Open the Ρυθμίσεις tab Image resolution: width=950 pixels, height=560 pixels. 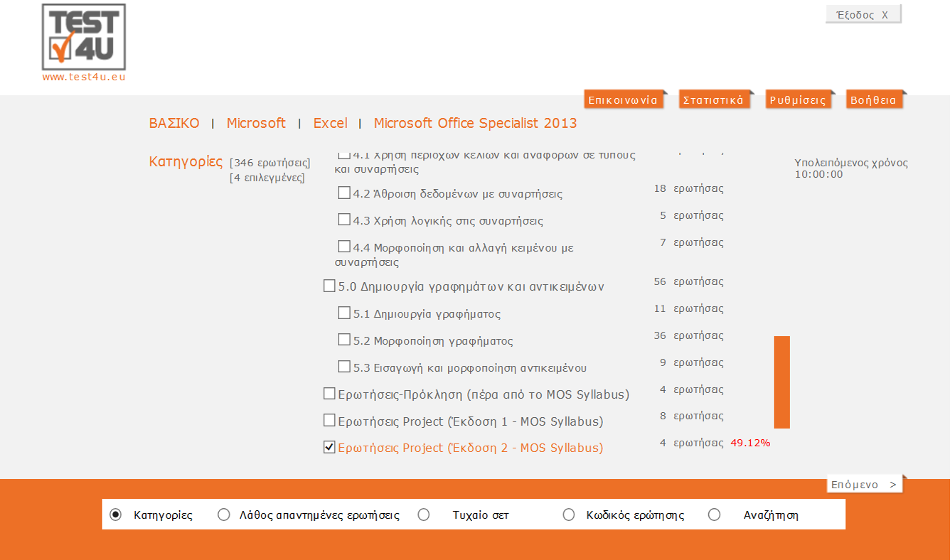coord(799,100)
